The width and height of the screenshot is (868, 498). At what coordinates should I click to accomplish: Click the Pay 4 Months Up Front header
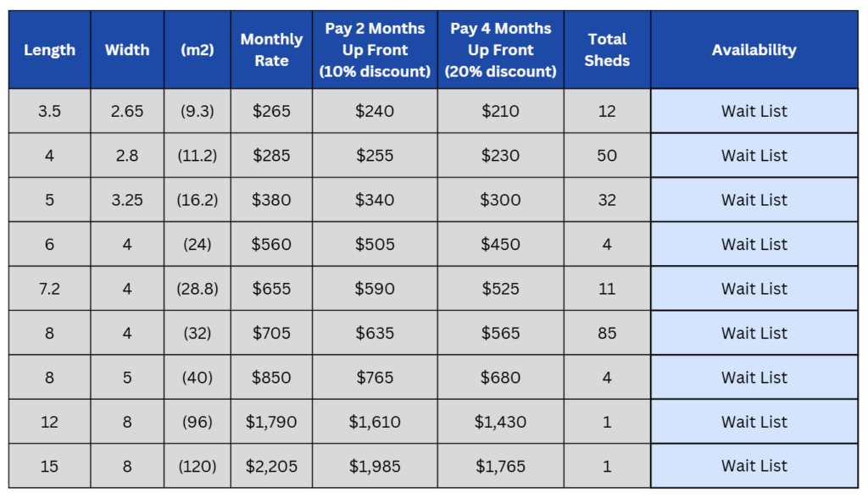500,50
